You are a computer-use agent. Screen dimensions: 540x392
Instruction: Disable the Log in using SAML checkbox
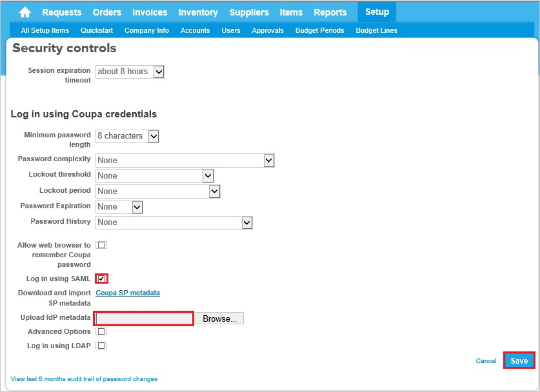(101, 278)
